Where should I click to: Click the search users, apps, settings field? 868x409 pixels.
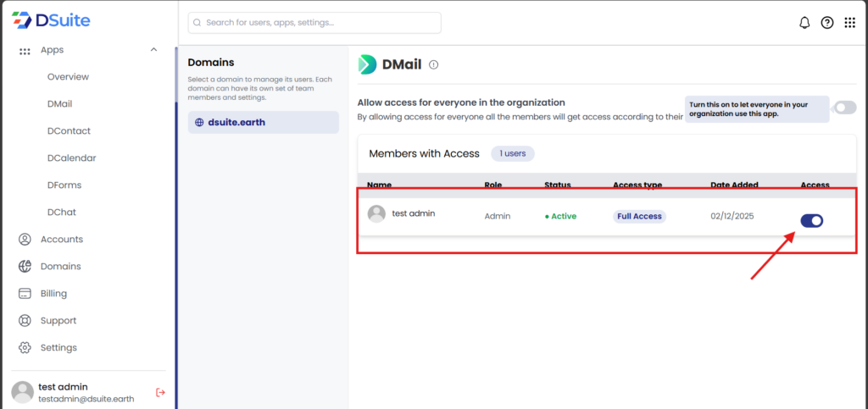tap(314, 23)
